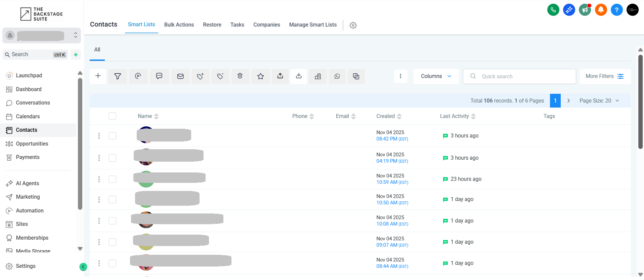
Task: Click the More Filters button
Action: pyautogui.click(x=605, y=76)
